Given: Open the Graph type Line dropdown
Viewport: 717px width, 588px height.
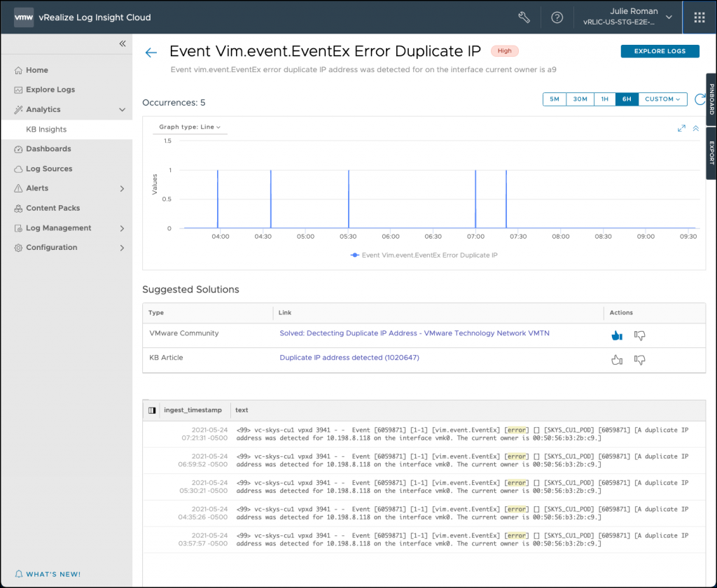Looking at the screenshot, I should tap(189, 127).
